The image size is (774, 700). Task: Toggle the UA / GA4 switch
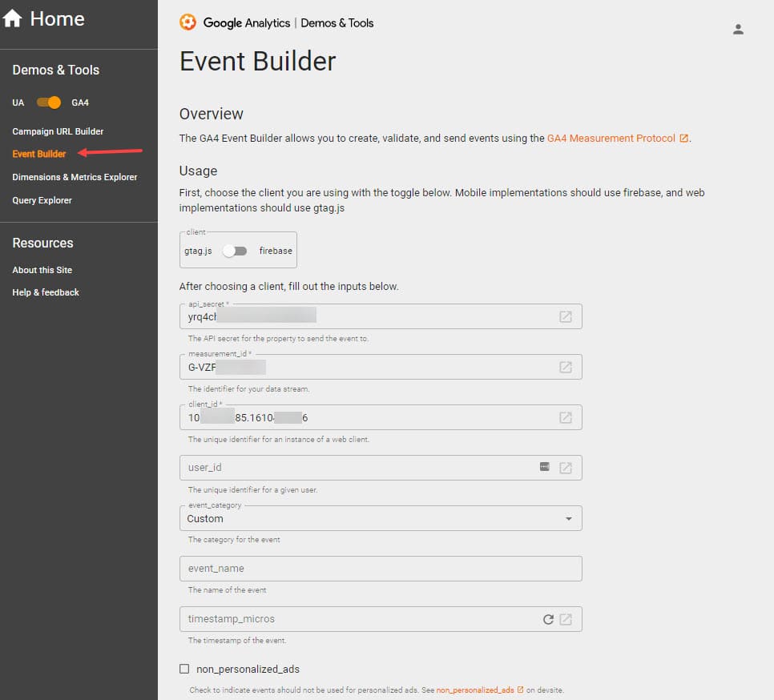click(x=48, y=102)
